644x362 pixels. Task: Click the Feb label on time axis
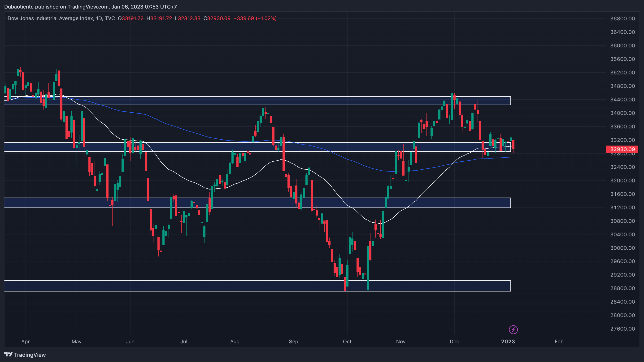click(x=559, y=341)
